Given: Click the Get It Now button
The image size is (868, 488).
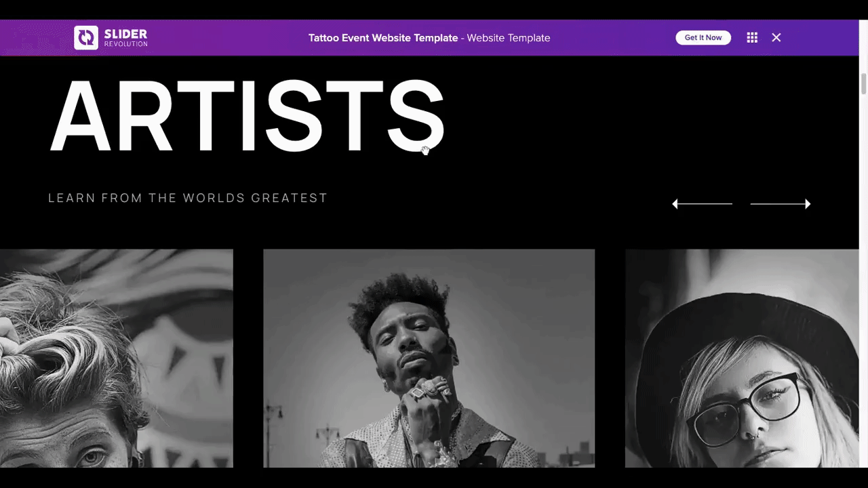Looking at the screenshot, I should click(x=703, y=38).
